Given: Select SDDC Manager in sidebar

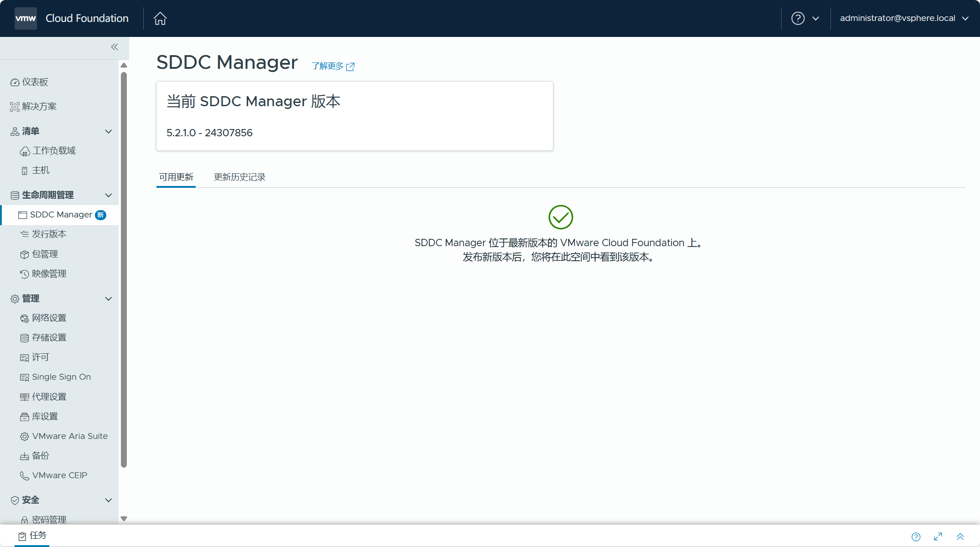Looking at the screenshot, I should click(x=60, y=215).
